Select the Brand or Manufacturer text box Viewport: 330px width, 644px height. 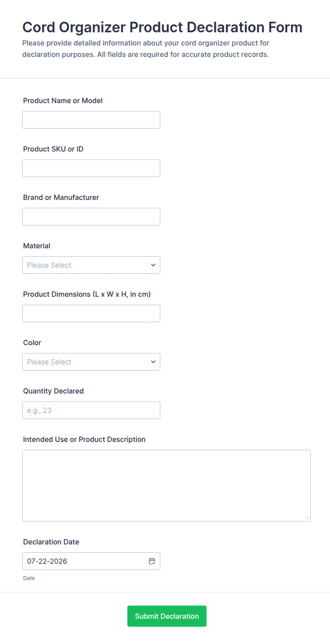pyautogui.click(x=91, y=216)
